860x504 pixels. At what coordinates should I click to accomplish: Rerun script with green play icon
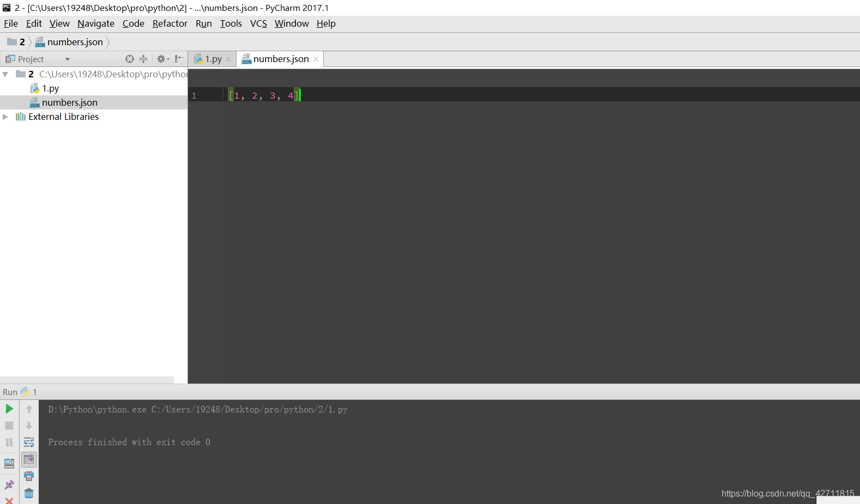[9, 409]
